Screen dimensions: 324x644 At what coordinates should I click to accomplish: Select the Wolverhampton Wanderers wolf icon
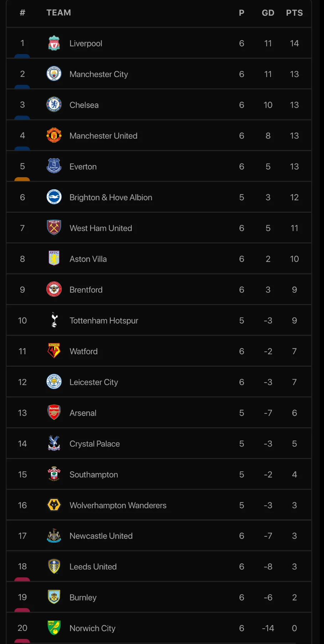pos(54,505)
